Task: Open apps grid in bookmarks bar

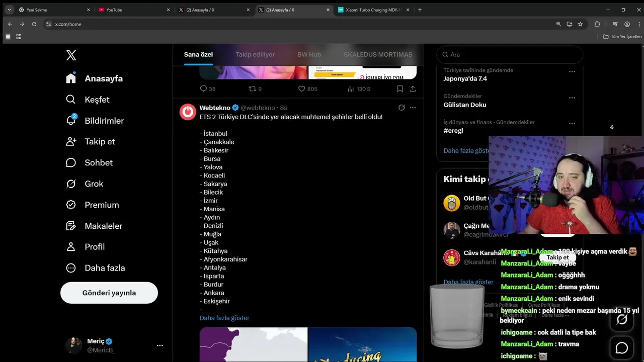Action: (x=19, y=37)
